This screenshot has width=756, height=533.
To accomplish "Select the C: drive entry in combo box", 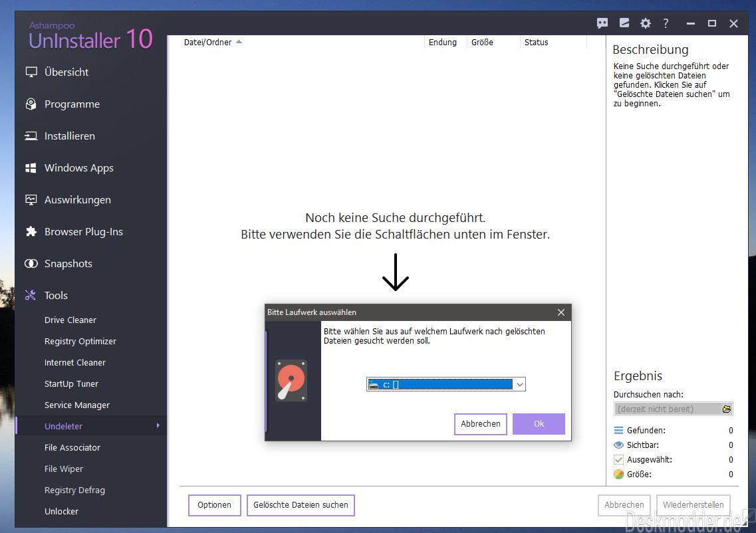I will pyautogui.click(x=440, y=385).
